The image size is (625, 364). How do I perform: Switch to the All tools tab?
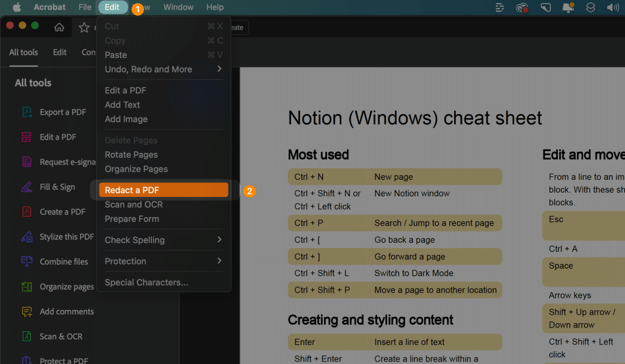click(x=23, y=52)
